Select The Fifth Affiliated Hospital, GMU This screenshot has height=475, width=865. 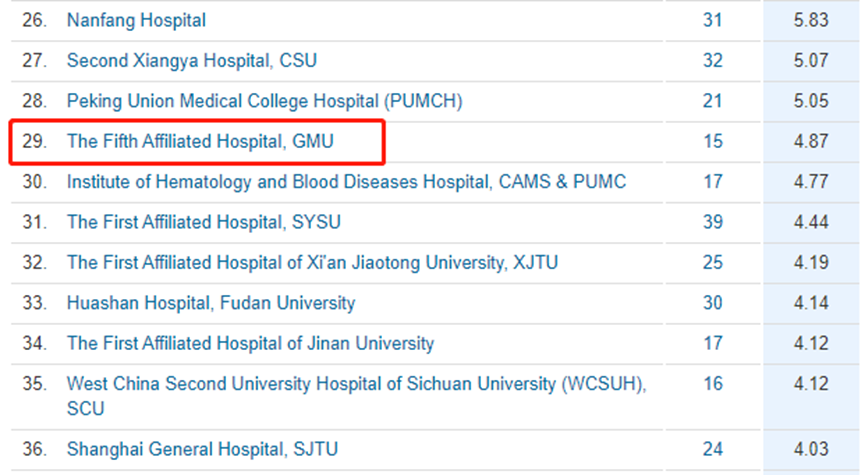200,142
